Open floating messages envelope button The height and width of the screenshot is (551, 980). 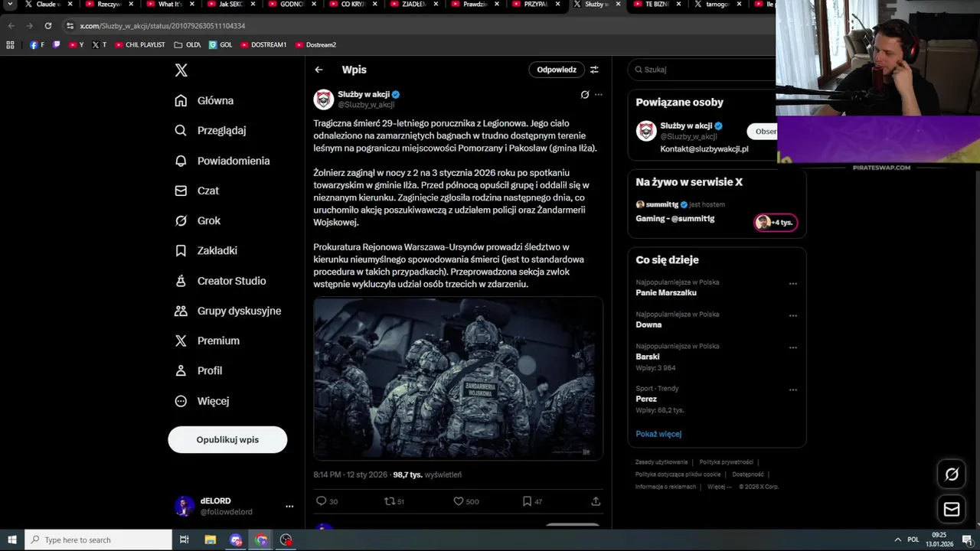(x=952, y=509)
